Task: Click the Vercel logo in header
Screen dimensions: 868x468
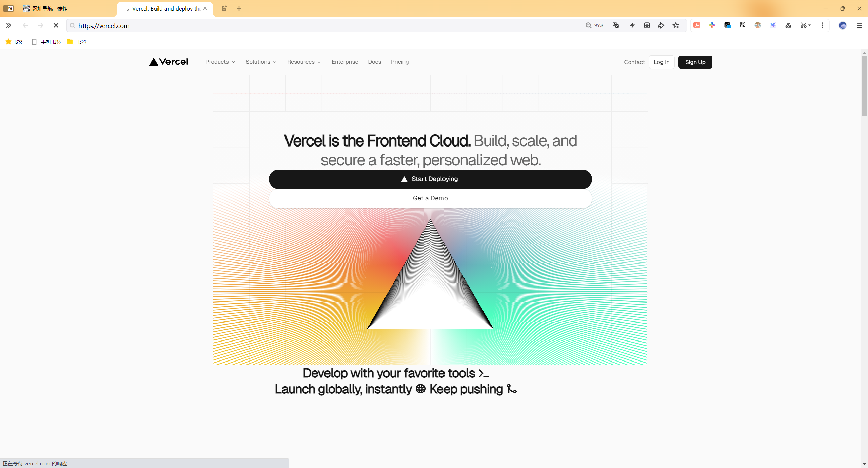Action: [x=168, y=62]
